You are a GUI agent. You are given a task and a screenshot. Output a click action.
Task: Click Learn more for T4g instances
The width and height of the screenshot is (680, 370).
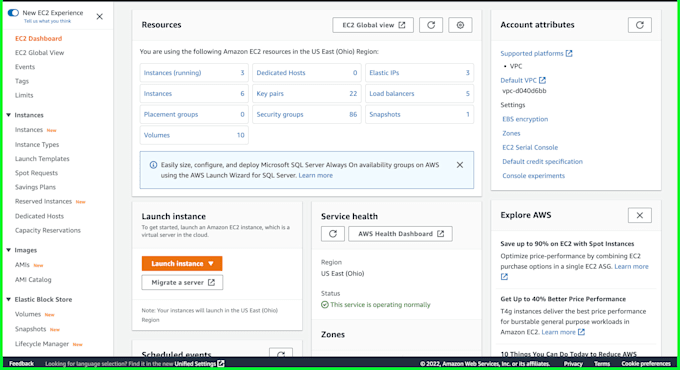pyautogui.click(x=563, y=332)
